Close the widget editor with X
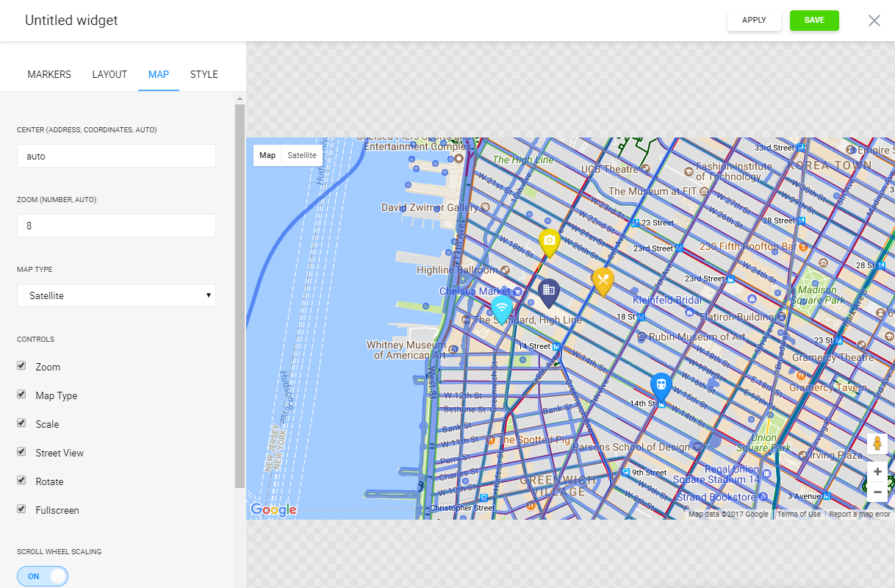Screen dimensions: 895x588 point(874,21)
